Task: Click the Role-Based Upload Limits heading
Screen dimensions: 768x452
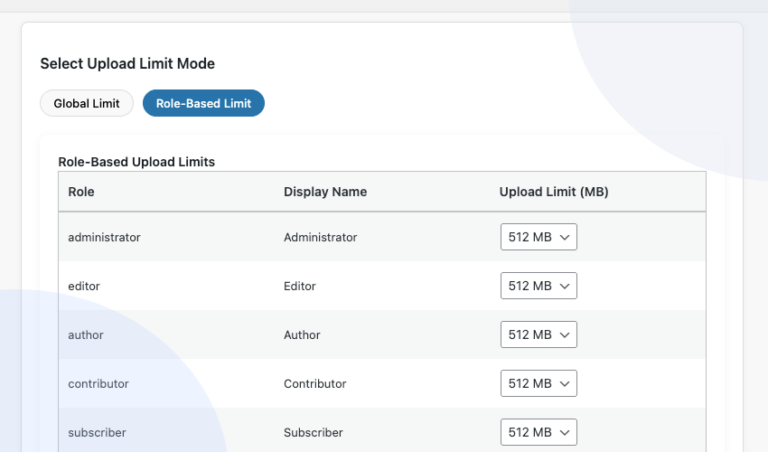Action: 137,162
